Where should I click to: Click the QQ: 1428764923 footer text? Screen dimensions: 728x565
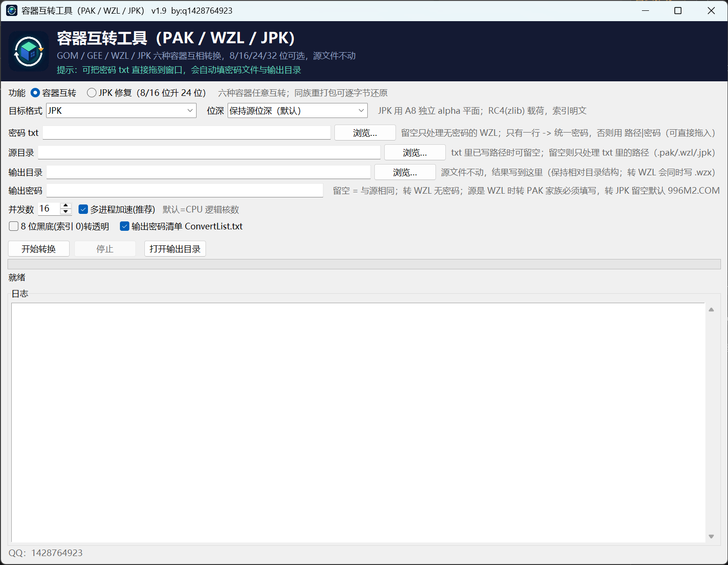coord(46,553)
